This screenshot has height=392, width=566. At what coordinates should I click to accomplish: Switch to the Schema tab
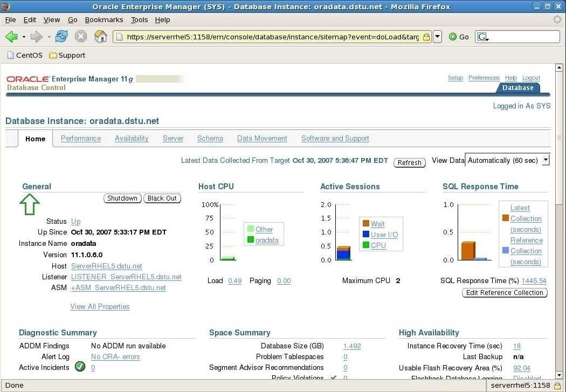coord(210,138)
